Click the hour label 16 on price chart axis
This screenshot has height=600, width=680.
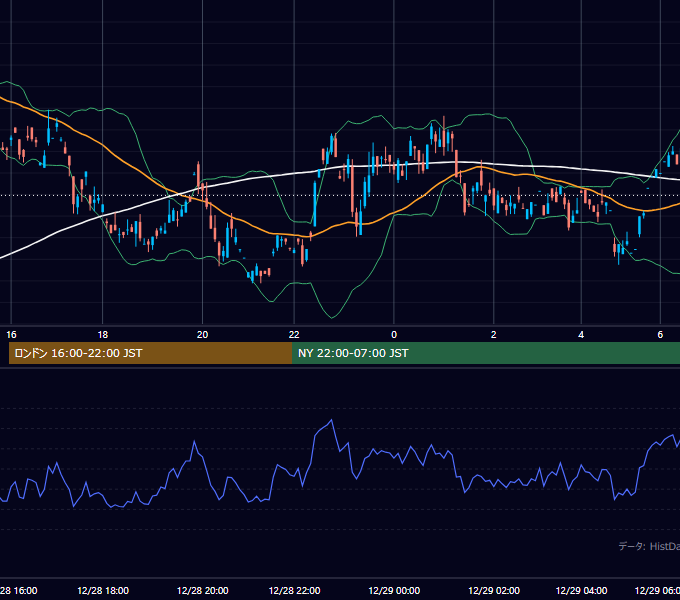tap(11, 335)
